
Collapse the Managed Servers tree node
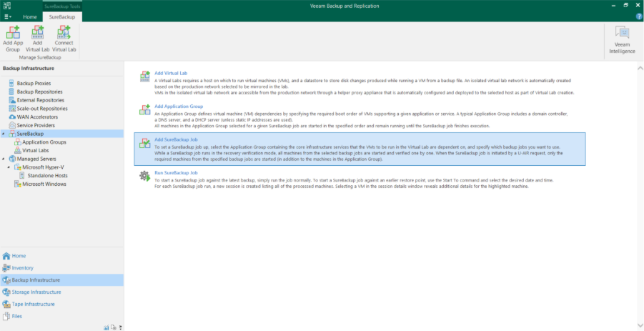click(4, 159)
